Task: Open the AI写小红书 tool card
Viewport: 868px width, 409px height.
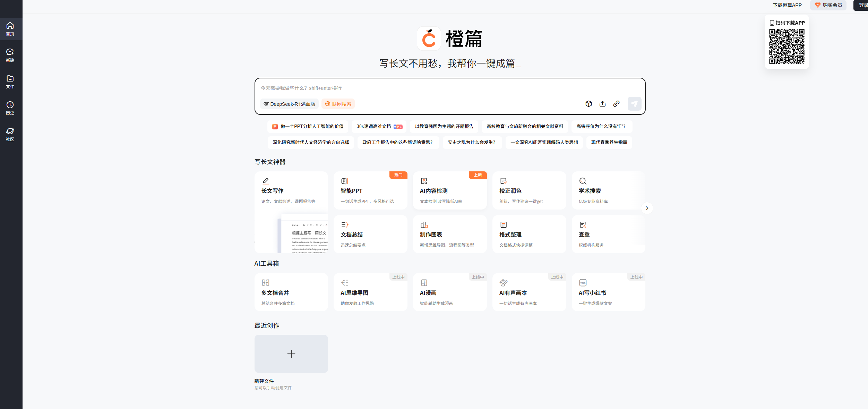Action: [609, 292]
